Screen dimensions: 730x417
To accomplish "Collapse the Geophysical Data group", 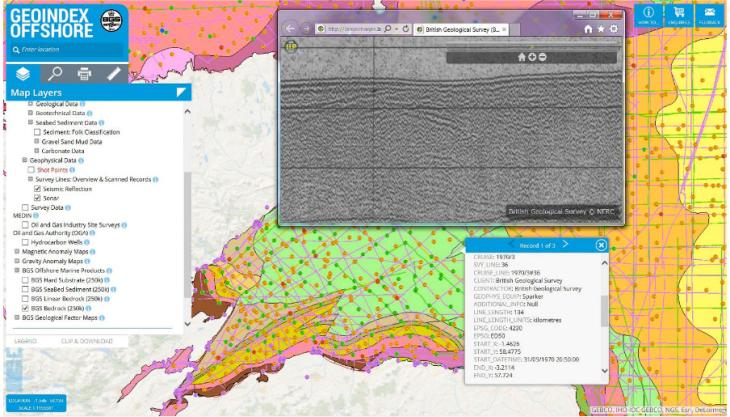I will click(x=25, y=160).
